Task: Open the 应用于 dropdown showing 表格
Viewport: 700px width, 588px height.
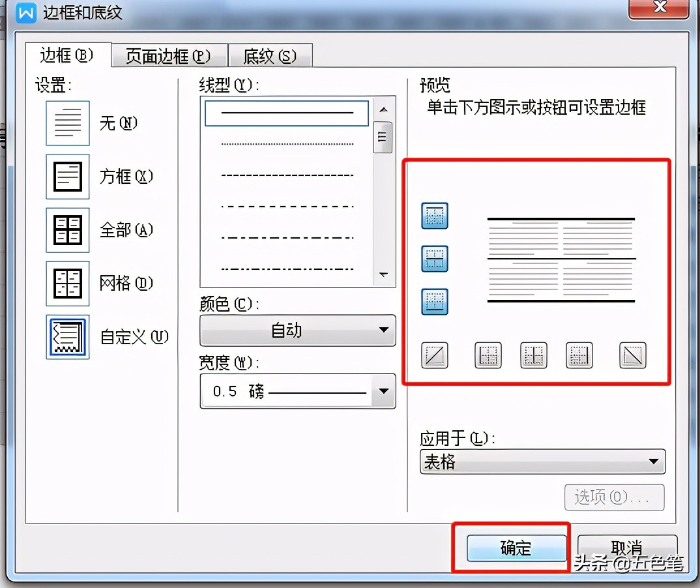Action: [x=542, y=462]
